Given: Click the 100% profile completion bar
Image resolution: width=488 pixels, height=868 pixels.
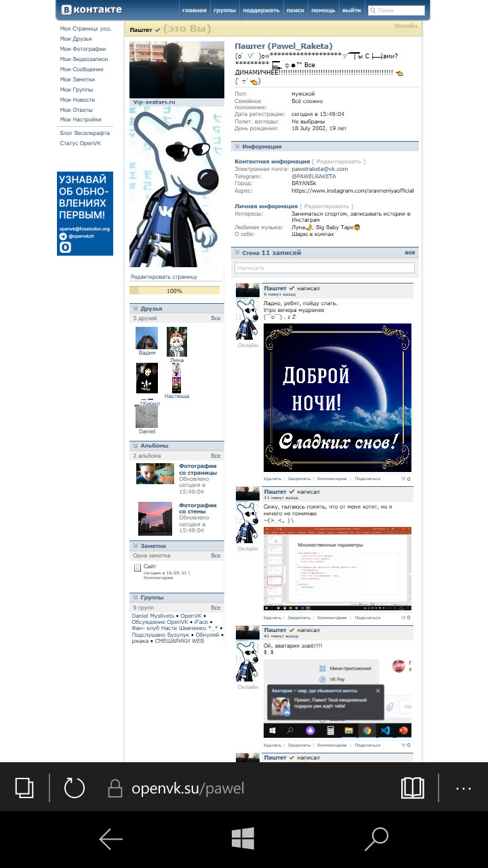Looking at the screenshot, I should pos(175,290).
